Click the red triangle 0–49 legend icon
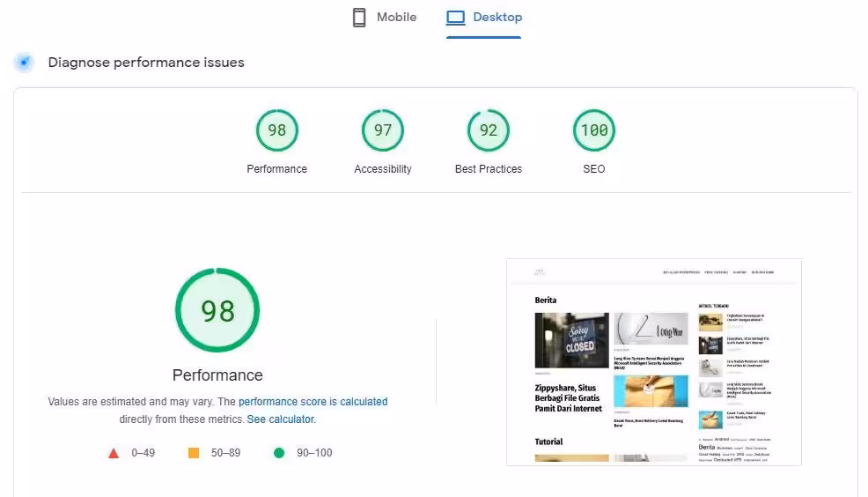 (x=114, y=453)
